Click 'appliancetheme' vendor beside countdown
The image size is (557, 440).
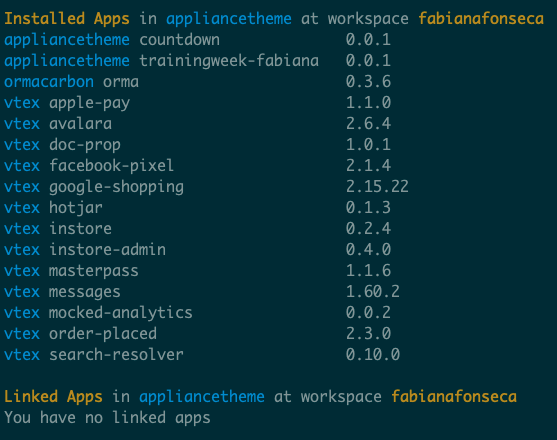(67, 40)
